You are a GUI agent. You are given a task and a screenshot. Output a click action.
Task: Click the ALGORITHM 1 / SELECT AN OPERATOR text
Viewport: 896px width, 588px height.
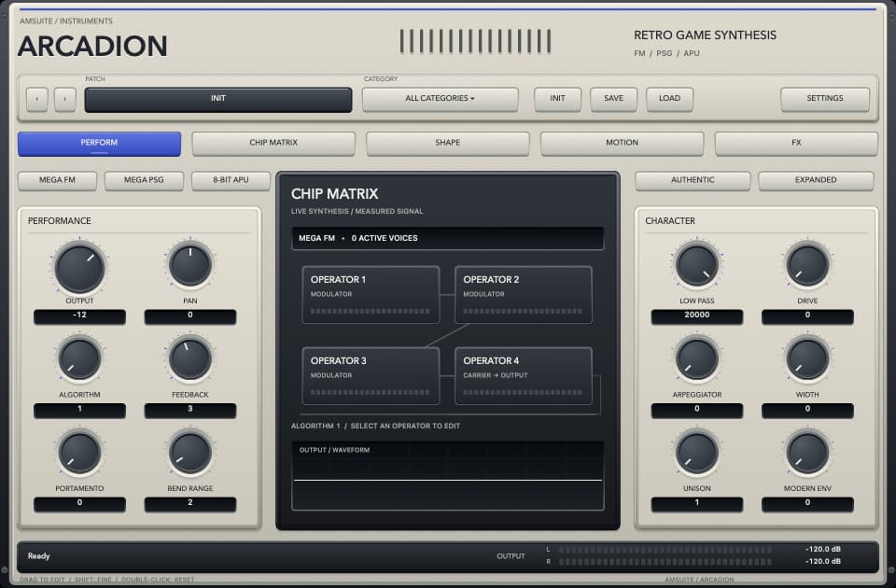coord(375,427)
